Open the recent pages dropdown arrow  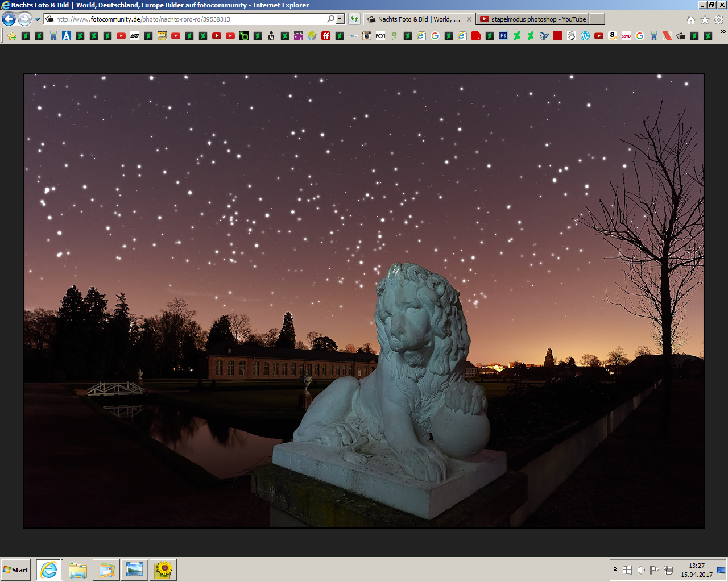coord(38,19)
